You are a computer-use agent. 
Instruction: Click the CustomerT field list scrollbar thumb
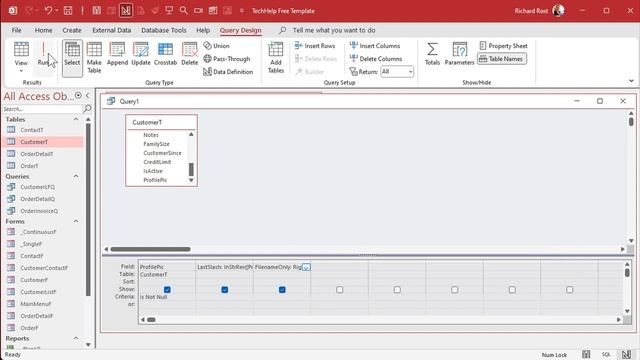(x=191, y=169)
